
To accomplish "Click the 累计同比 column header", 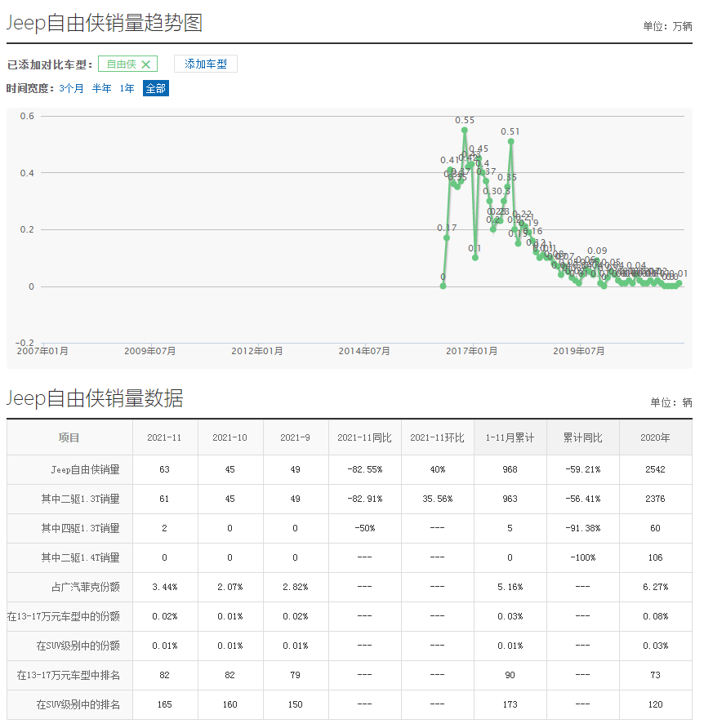I will 582,437.
